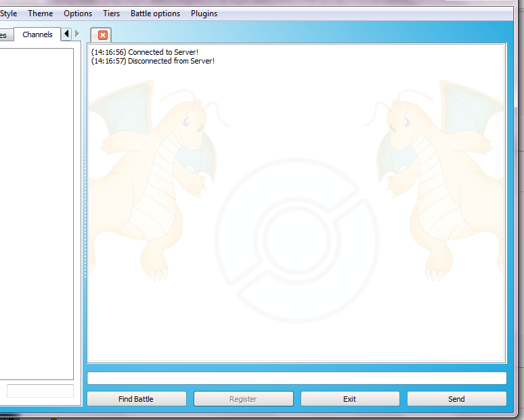The image size is (524, 420).
Task: Close the chat tab with red X
Action: tap(103, 35)
